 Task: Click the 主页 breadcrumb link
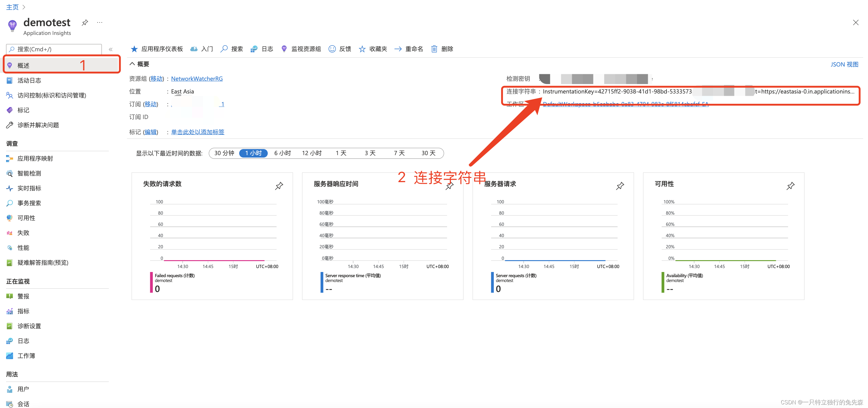pyautogui.click(x=12, y=7)
